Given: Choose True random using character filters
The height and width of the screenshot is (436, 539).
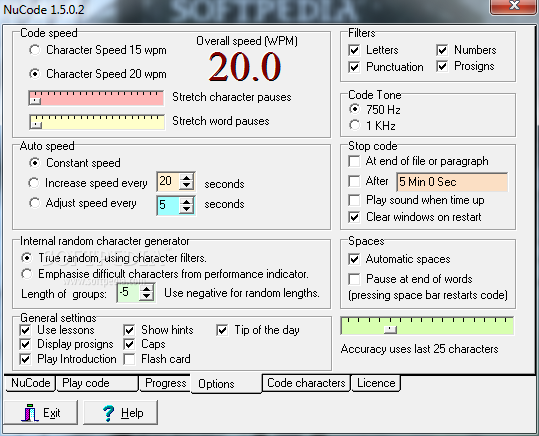Looking at the screenshot, I should coord(26,258).
